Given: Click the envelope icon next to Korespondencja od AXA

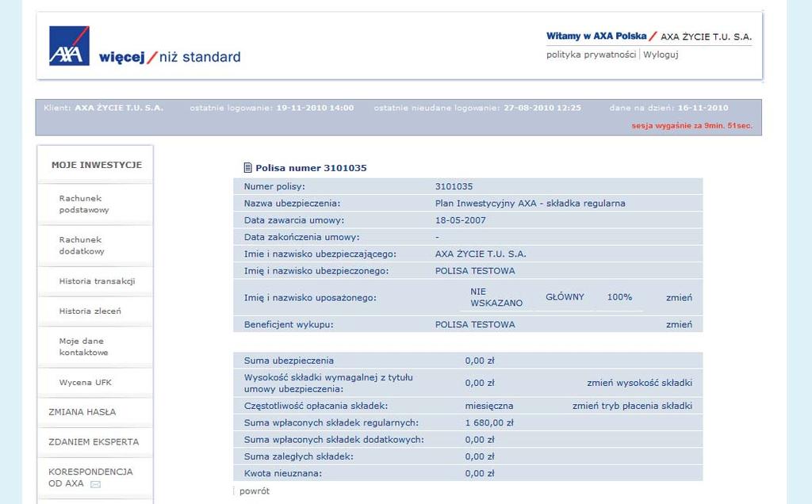Looking at the screenshot, I should 95,484.
